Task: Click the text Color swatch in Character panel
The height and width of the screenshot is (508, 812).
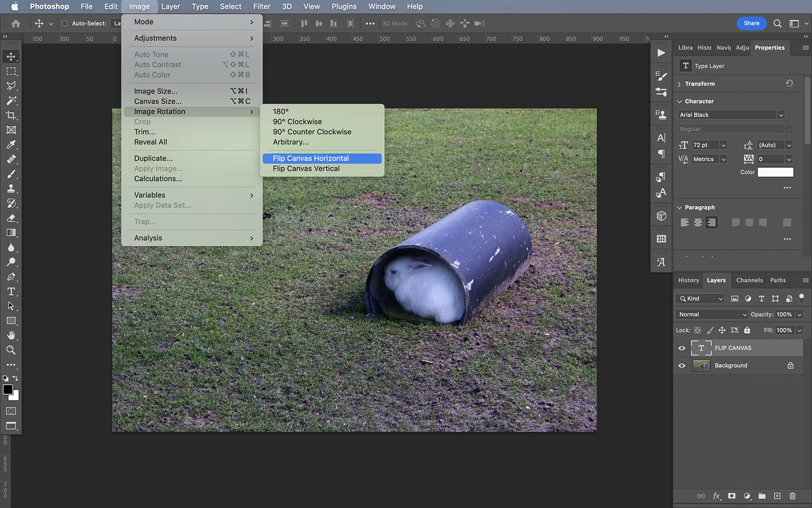Action: pos(775,172)
